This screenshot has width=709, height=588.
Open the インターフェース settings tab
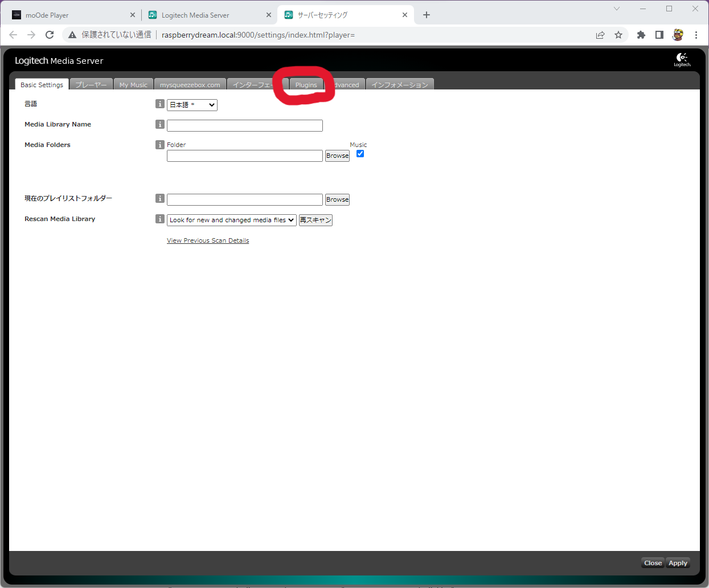(x=257, y=84)
